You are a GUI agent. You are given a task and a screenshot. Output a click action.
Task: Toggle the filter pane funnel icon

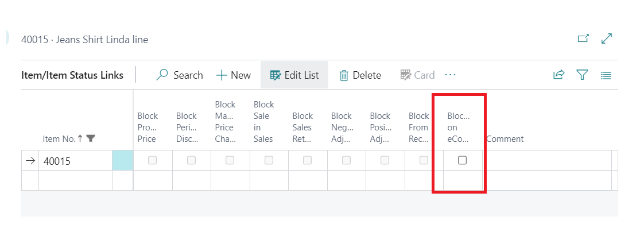point(582,75)
